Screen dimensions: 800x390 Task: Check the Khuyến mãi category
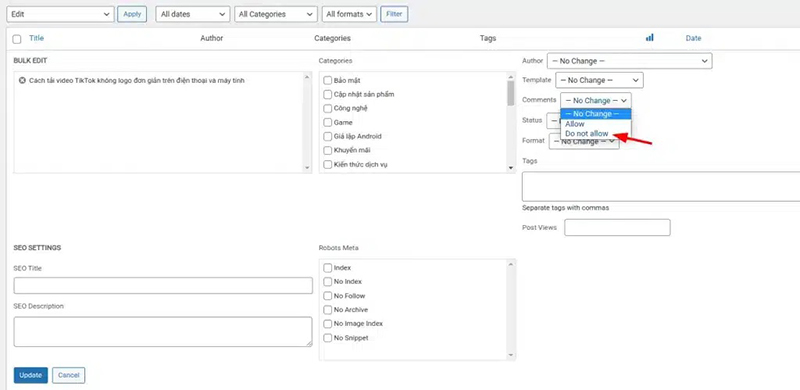tap(328, 150)
